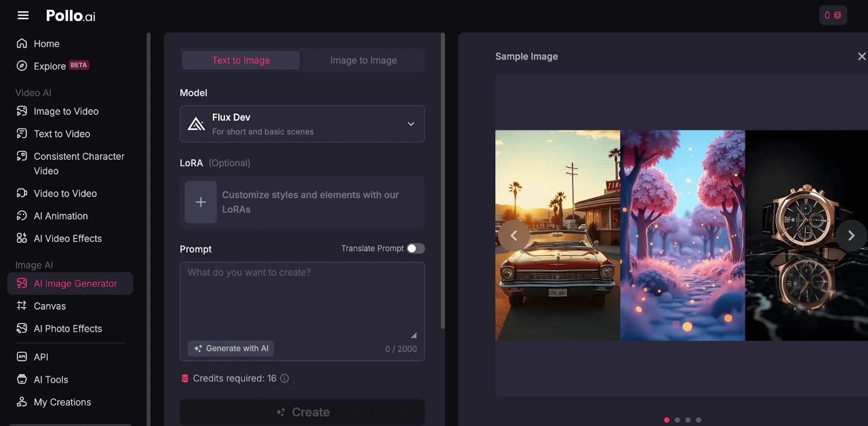The width and height of the screenshot is (868, 426).
Task: Open the hamburger menu icon
Action: [23, 15]
